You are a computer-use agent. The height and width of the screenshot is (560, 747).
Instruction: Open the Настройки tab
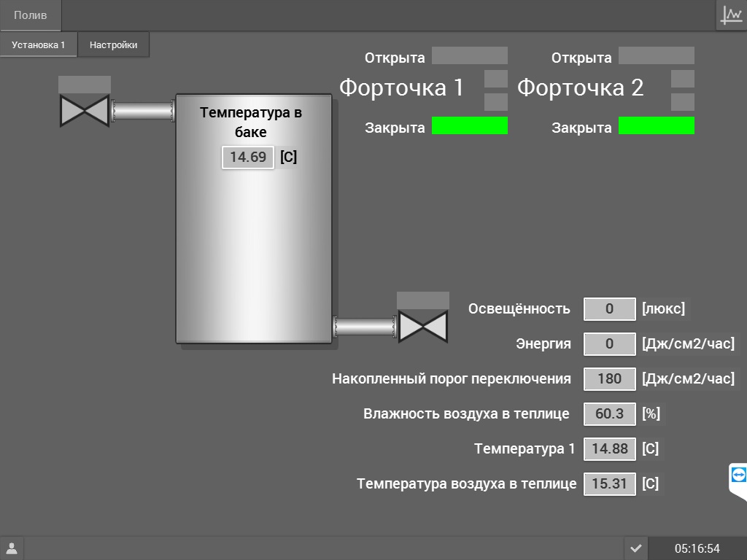113,44
